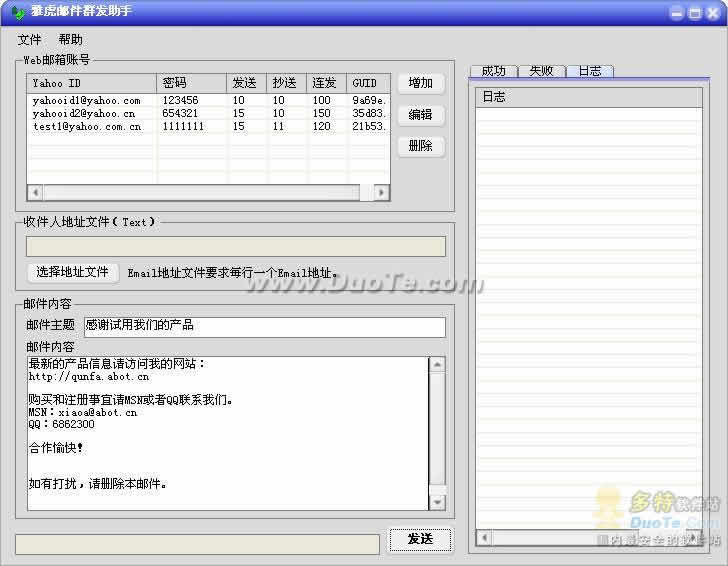Viewport: 728px width, 566px height.
Task: Open the 文件 menu
Action: click(29, 40)
